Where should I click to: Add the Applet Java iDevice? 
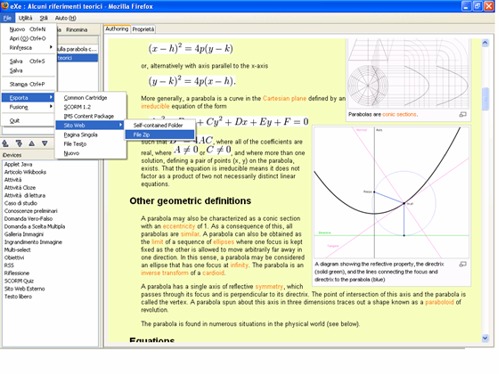tap(18, 164)
